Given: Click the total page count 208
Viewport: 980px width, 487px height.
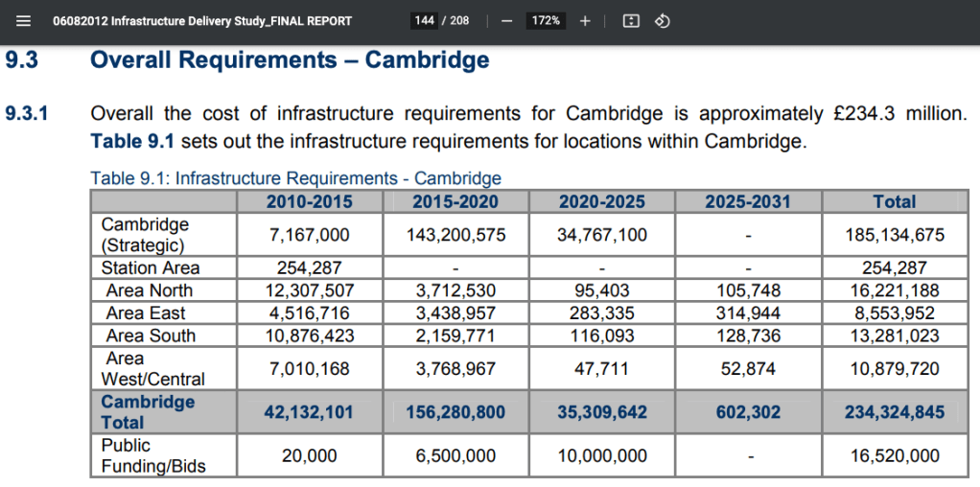Looking at the screenshot, I should coord(459,20).
